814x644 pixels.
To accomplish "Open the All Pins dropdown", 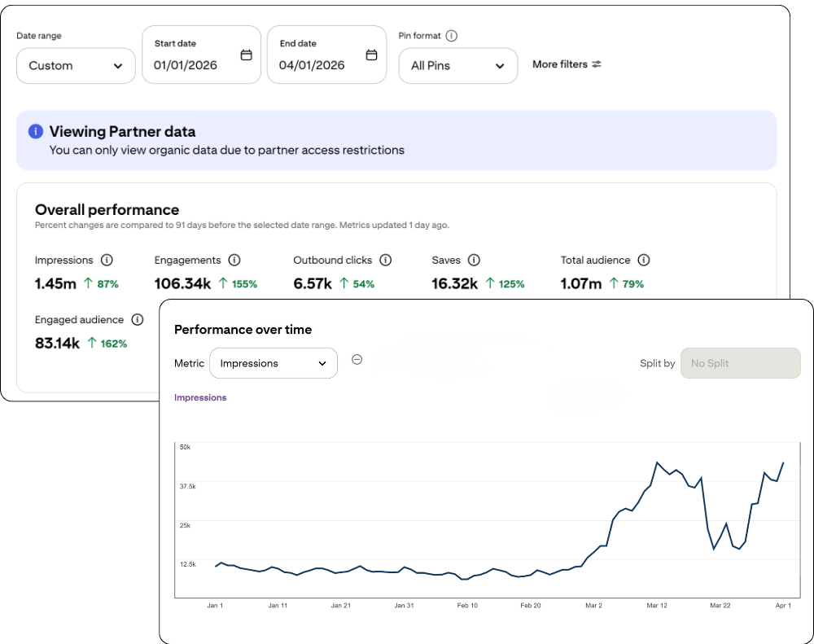I will point(457,66).
